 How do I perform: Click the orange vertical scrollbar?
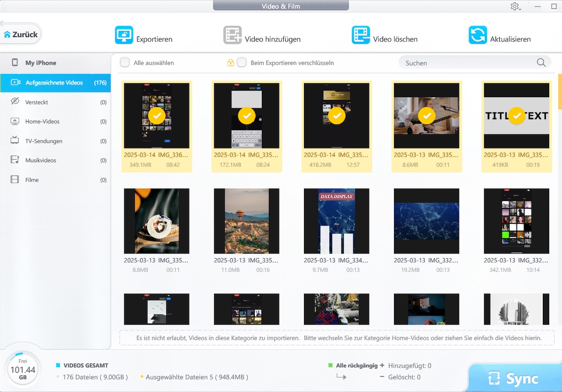[560, 91]
